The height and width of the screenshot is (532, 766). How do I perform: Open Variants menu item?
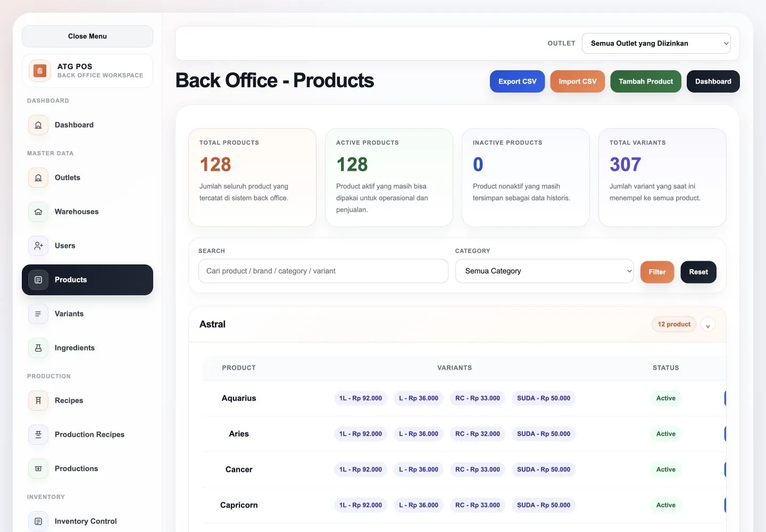pyautogui.click(x=87, y=314)
